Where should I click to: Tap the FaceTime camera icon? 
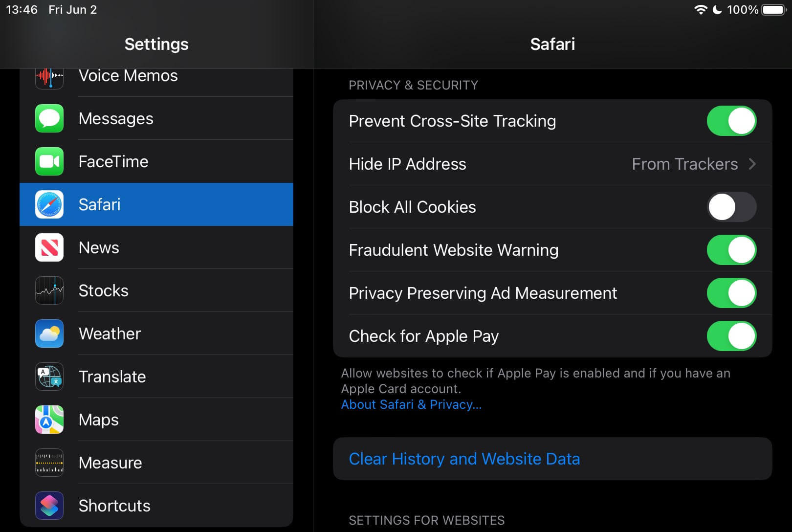[49, 161]
